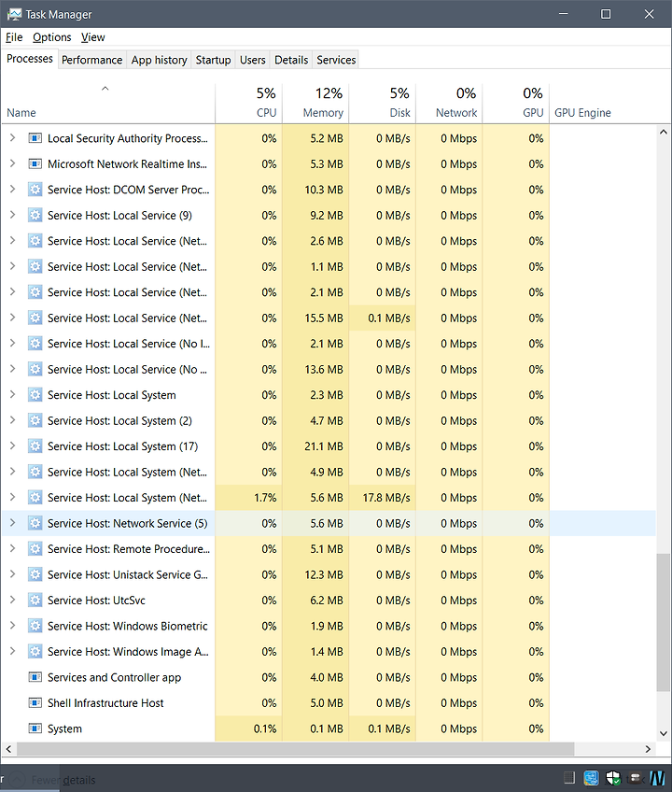Click the gear icon of Service Host: Windows Biometric

(35, 626)
